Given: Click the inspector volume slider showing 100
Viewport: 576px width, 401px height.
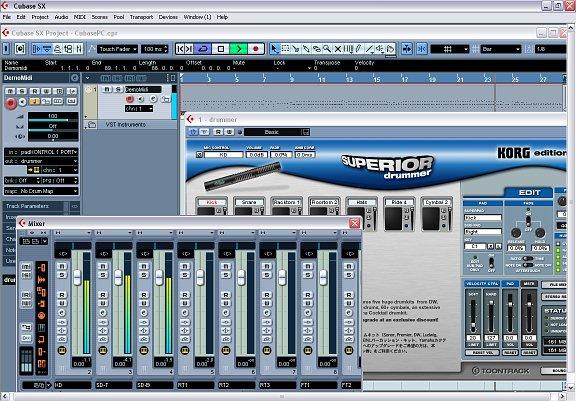Looking at the screenshot, I should [53, 116].
